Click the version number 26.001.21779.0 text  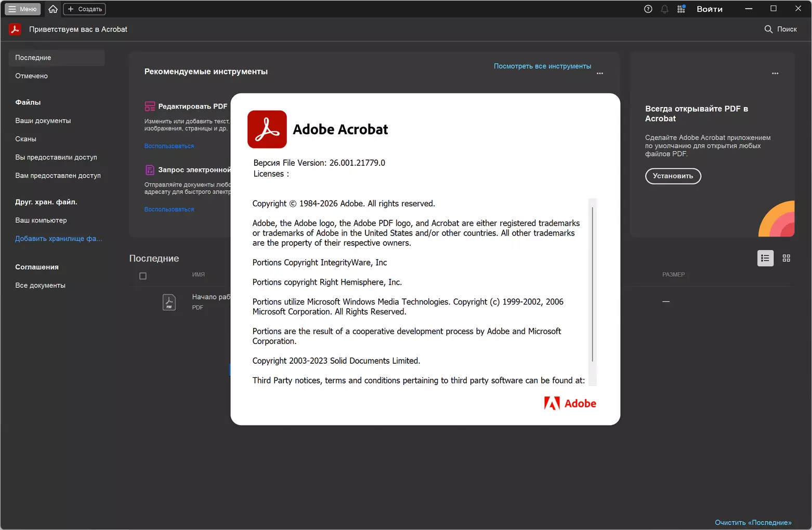357,163
